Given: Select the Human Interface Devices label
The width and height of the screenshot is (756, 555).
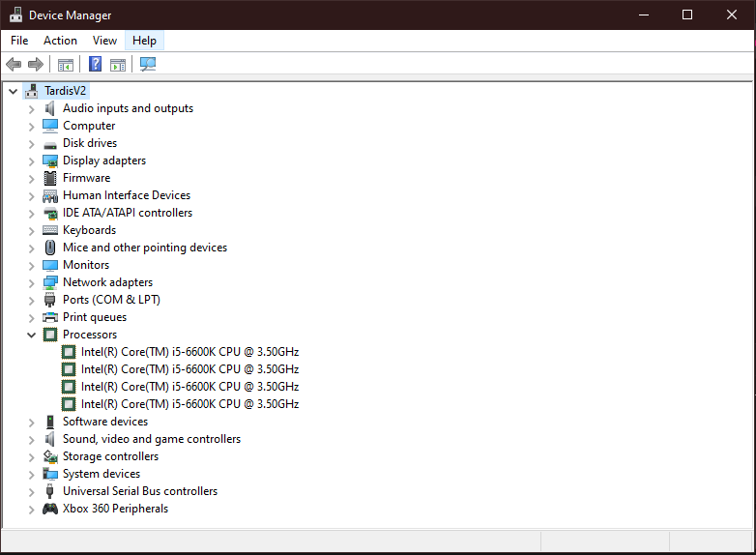Looking at the screenshot, I should pyautogui.click(x=127, y=195).
